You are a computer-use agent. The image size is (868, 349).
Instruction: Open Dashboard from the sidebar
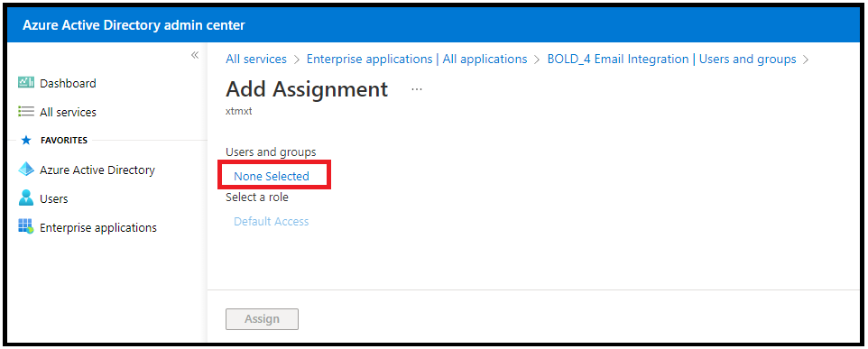tap(68, 83)
